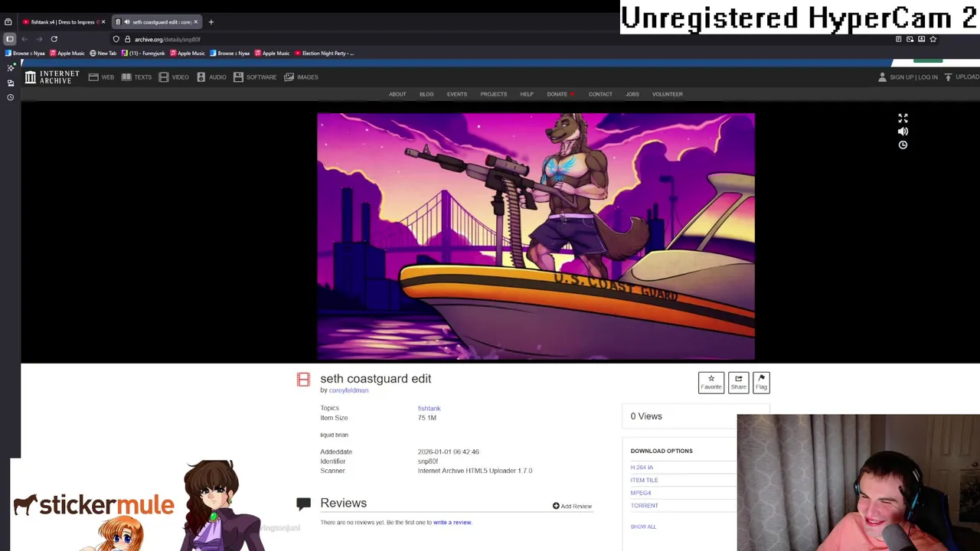Open the Audio section speaker icon

tap(201, 77)
